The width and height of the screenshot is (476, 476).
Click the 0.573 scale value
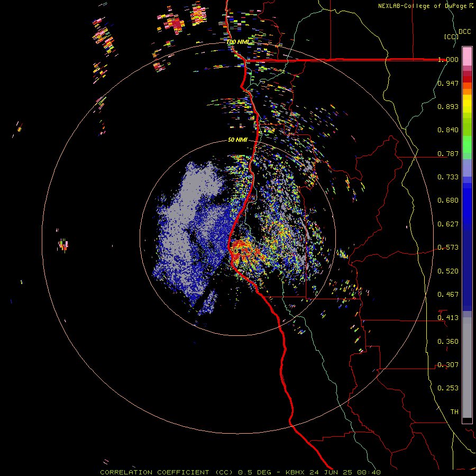coord(448,248)
